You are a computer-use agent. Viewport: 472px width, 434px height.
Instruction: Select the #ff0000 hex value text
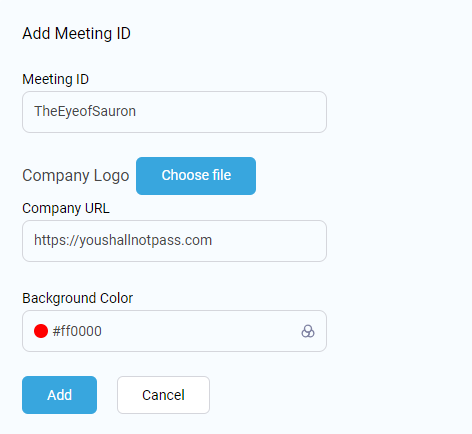pos(77,331)
